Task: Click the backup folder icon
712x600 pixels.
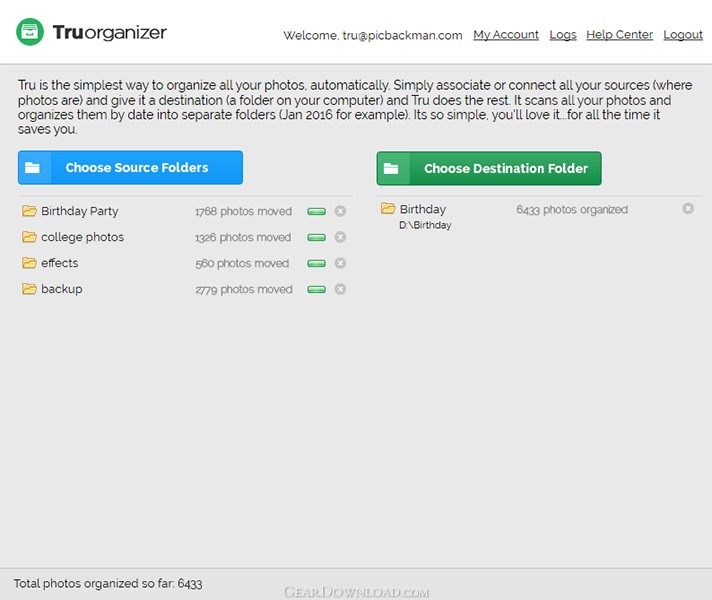Action: pos(30,289)
